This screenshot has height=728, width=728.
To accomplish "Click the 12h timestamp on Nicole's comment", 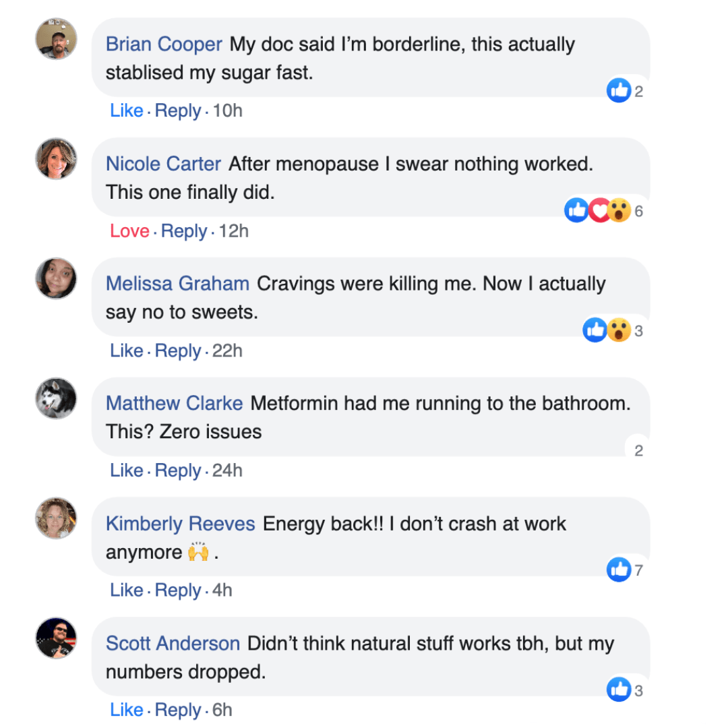I will coord(234,231).
